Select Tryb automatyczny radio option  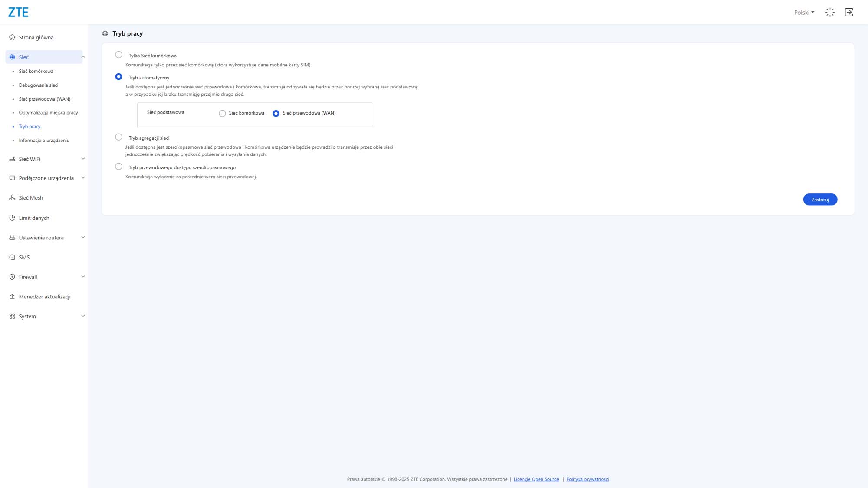point(118,77)
